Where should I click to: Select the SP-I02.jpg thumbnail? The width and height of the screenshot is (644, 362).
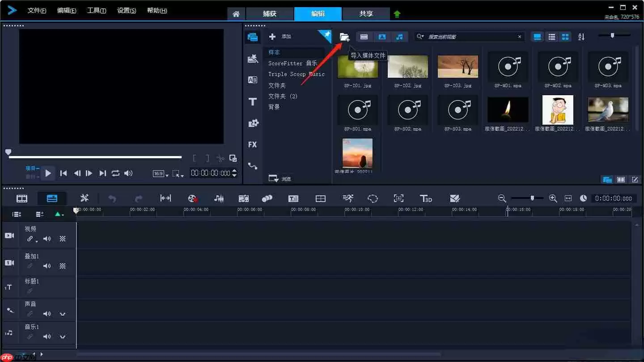(x=407, y=67)
